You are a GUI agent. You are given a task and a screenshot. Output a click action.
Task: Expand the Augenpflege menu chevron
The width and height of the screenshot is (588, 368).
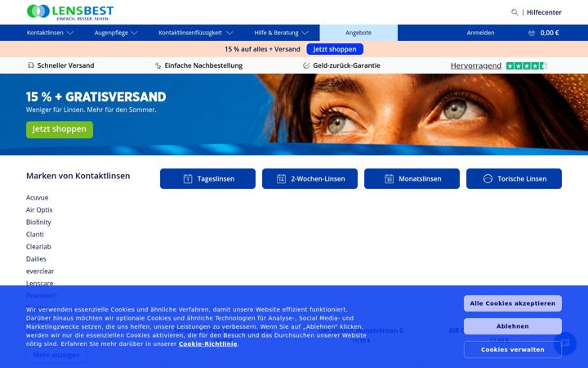(x=134, y=33)
